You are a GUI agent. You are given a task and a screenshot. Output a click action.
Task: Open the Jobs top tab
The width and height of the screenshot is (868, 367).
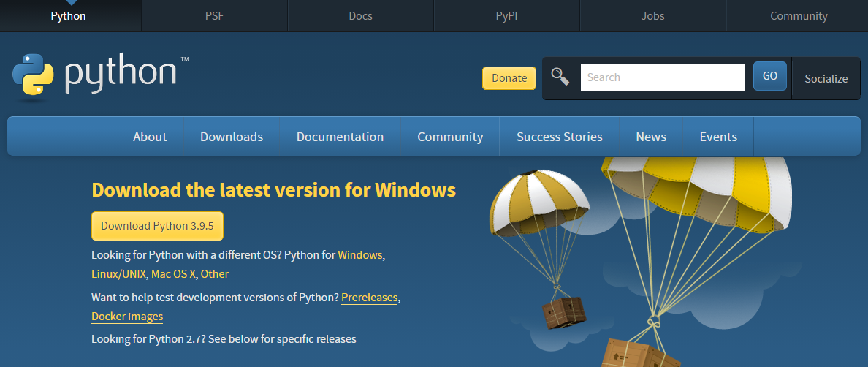pyautogui.click(x=652, y=16)
